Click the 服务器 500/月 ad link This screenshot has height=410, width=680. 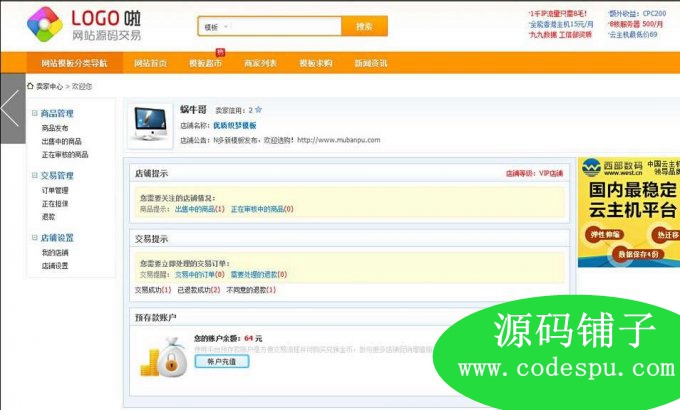point(635,24)
